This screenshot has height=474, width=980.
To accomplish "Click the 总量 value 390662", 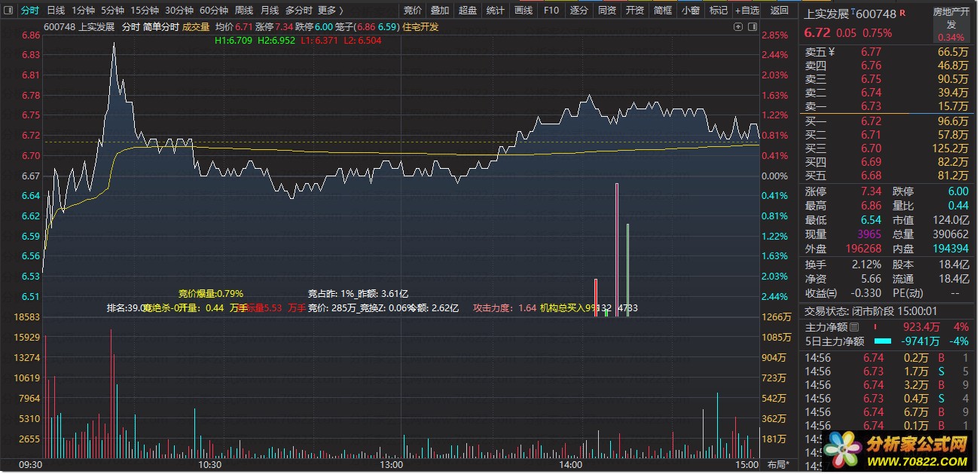I will tap(951, 234).
